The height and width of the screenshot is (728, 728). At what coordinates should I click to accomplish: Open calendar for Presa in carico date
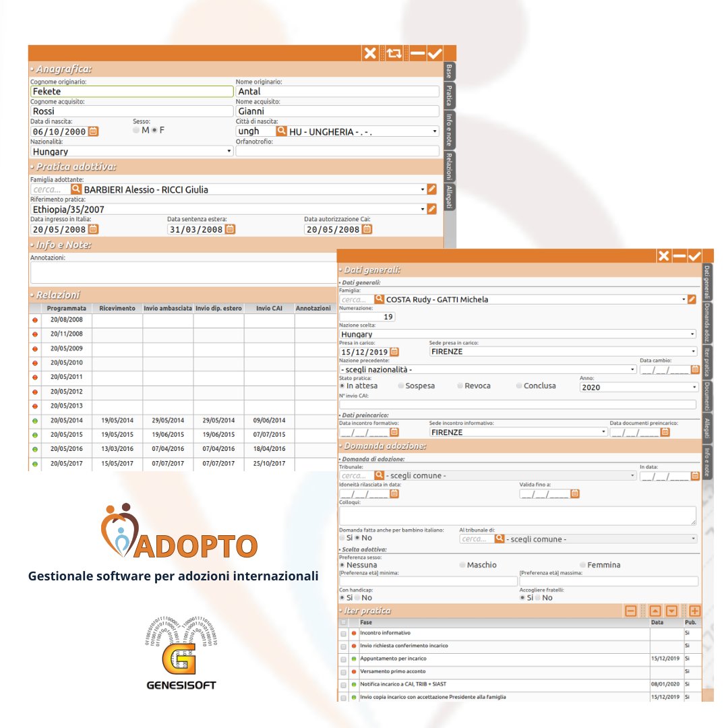(394, 352)
